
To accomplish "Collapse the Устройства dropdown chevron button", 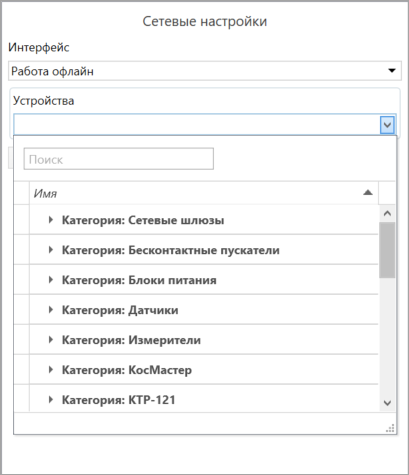I will tap(387, 125).
